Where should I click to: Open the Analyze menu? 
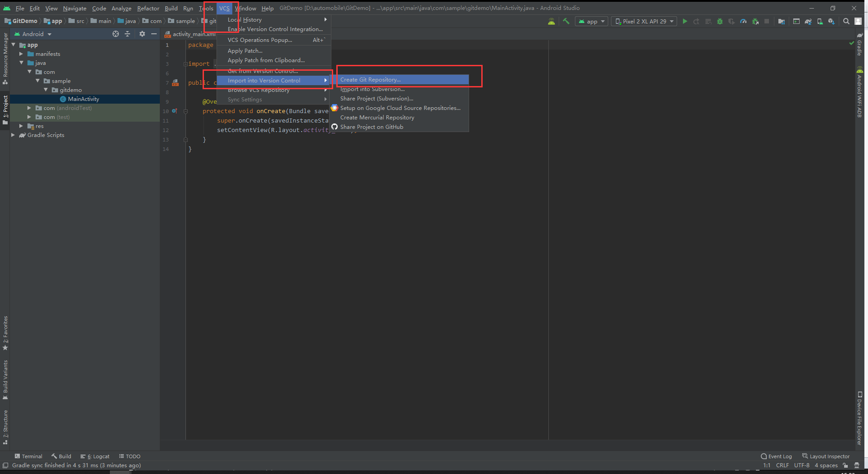(x=121, y=8)
